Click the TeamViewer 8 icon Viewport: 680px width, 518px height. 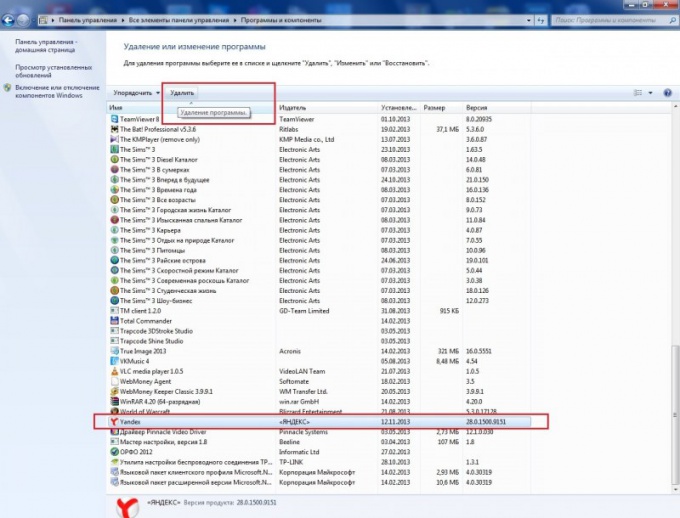point(114,119)
